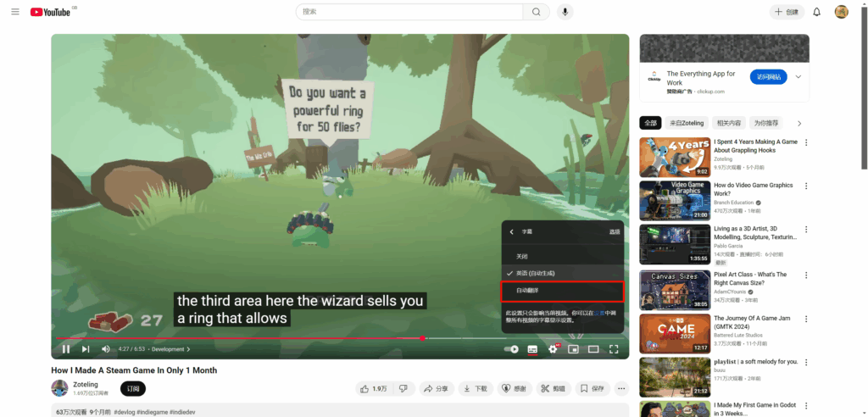Open the notifications bell
868x417 pixels.
(x=816, y=12)
